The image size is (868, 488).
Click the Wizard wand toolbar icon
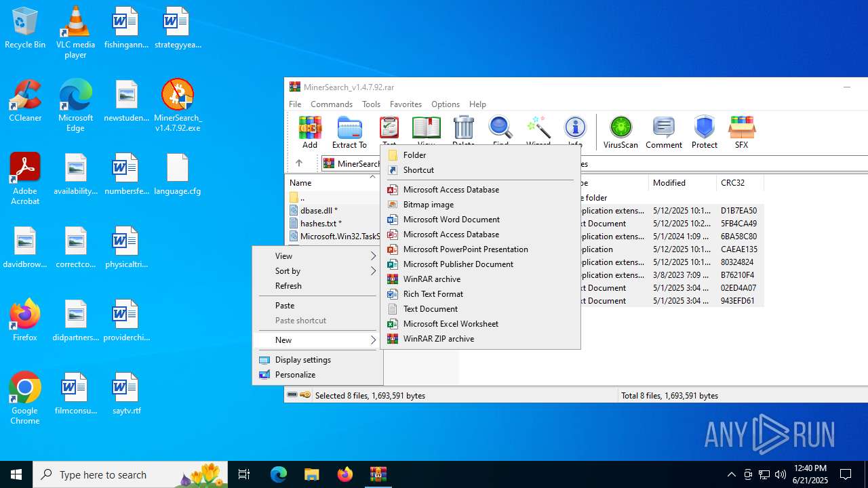[538, 128]
